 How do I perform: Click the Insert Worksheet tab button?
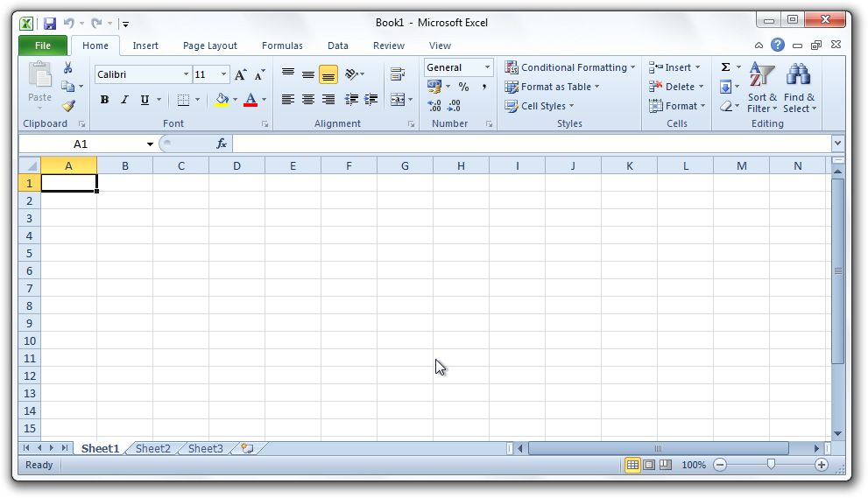(247, 448)
